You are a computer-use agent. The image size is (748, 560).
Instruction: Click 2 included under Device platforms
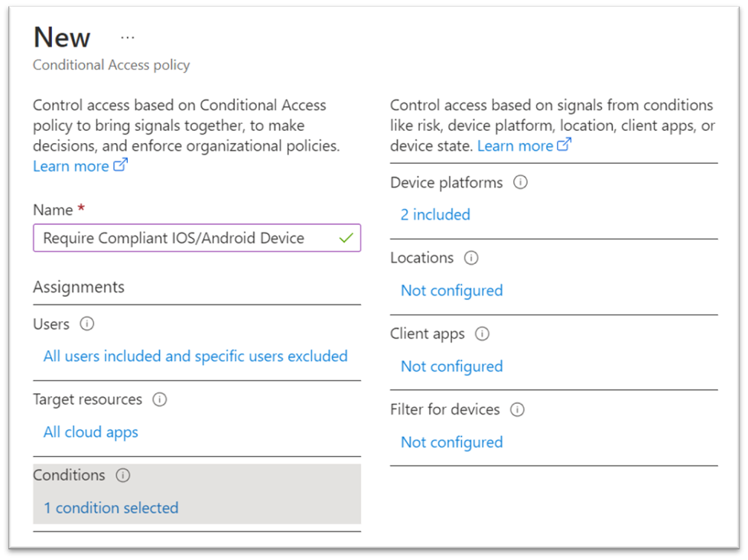pyautogui.click(x=434, y=214)
